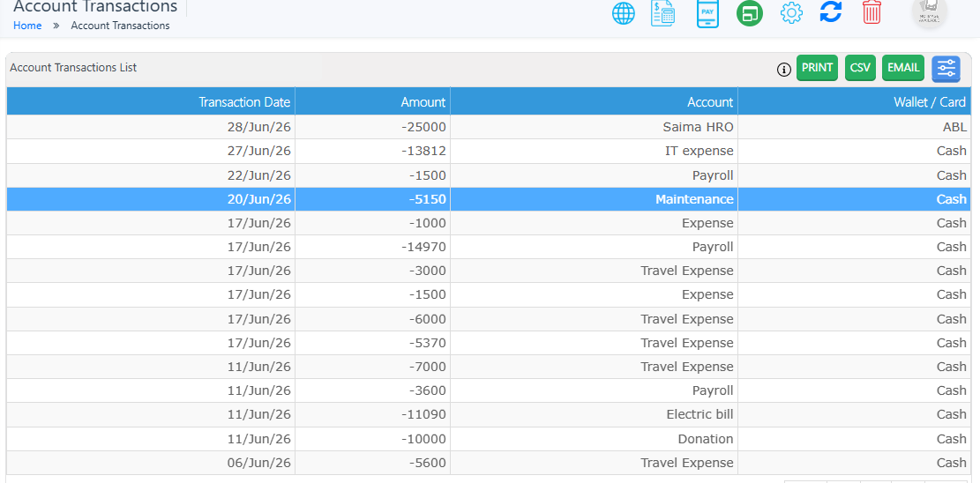The image size is (980, 483).
Task: Refresh using the blue circular arrows icon
Action: click(831, 11)
